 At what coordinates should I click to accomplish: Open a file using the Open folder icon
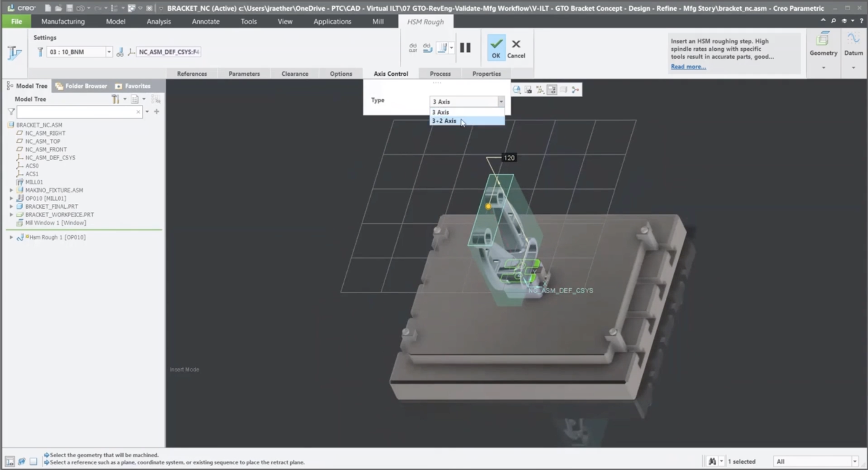pos(58,8)
